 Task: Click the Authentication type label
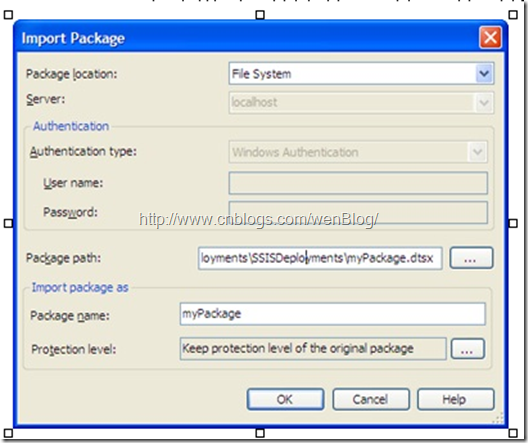(83, 152)
